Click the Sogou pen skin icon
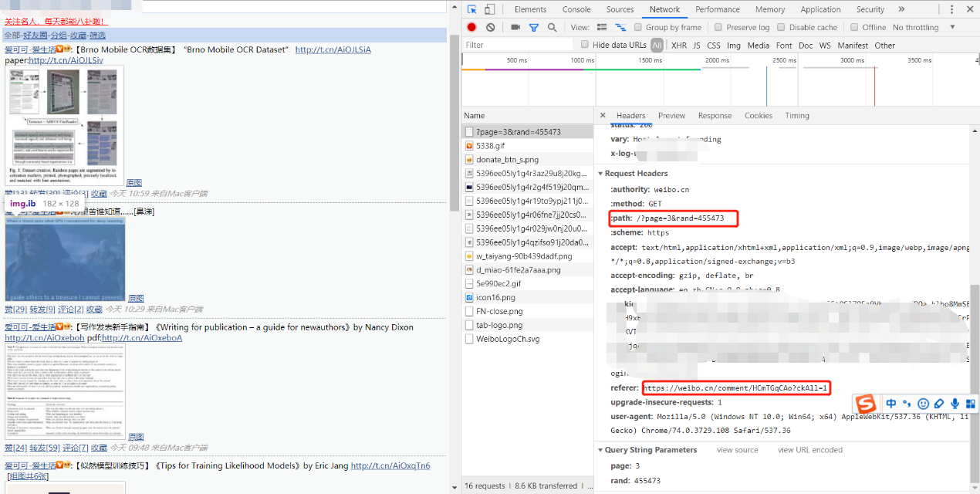The height and width of the screenshot is (494, 980). pos(939,404)
